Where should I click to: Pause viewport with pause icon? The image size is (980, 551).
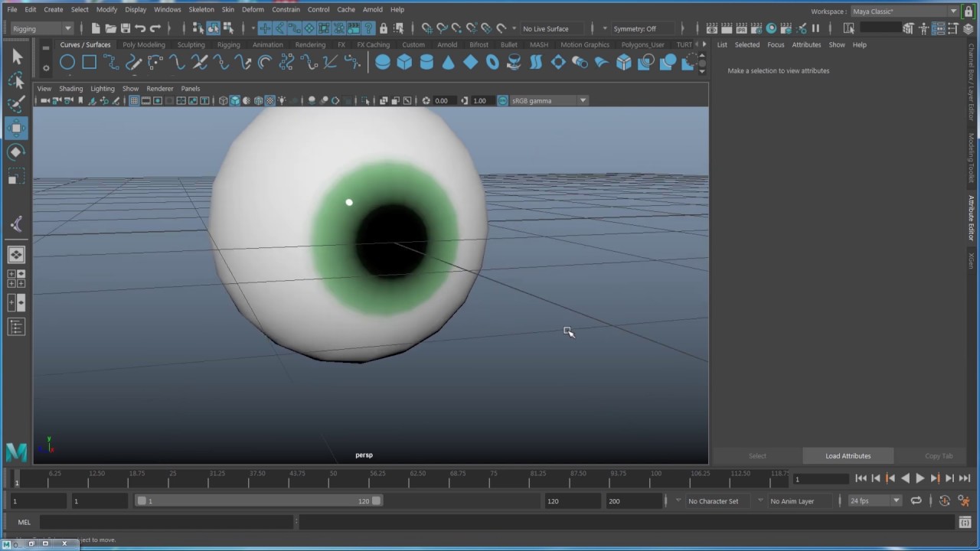click(x=815, y=28)
